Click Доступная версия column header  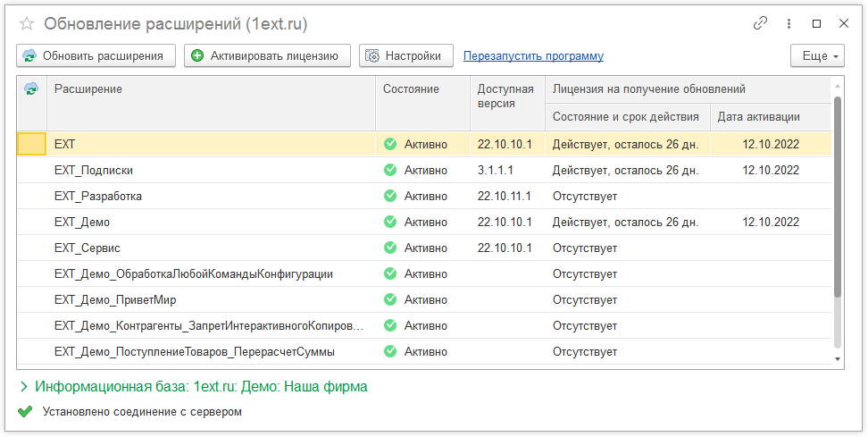point(507,103)
